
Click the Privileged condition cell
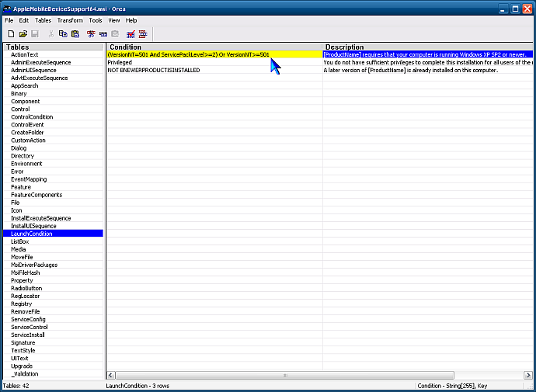pos(214,63)
